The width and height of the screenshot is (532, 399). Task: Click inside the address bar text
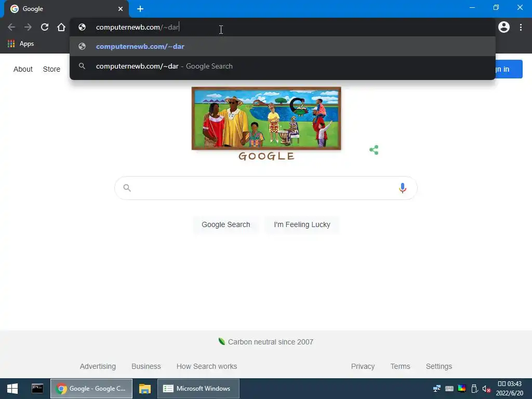click(x=137, y=27)
